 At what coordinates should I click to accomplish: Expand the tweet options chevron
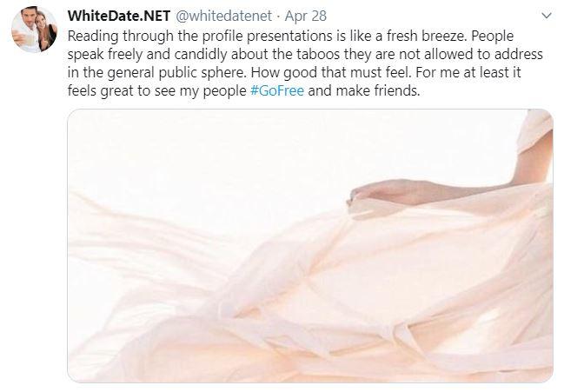click(x=547, y=16)
